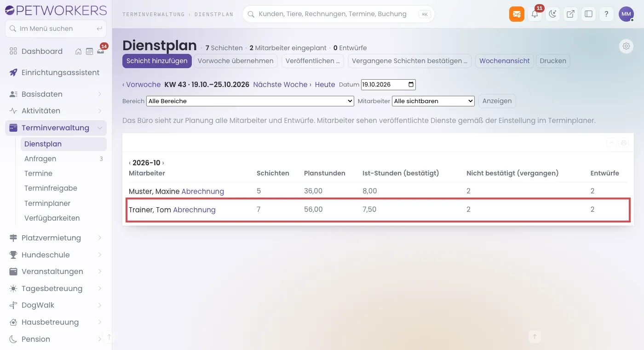Open Verfügbarkeiten in the sidebar
This screenshot has width=644, height=350.
pyautogui.click(x=63, y=218)
